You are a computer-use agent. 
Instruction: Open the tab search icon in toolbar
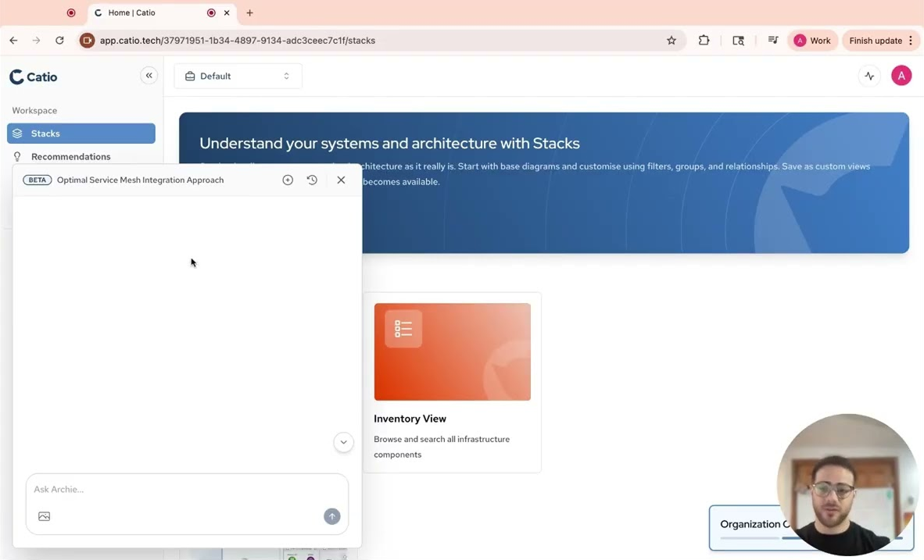coord(738,41)
